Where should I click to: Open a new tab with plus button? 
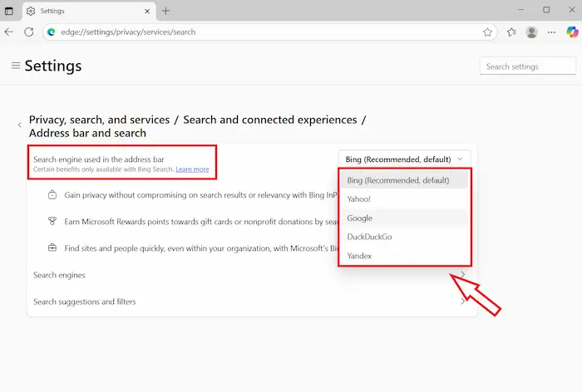pyautogui.click(x=165, y=11)
